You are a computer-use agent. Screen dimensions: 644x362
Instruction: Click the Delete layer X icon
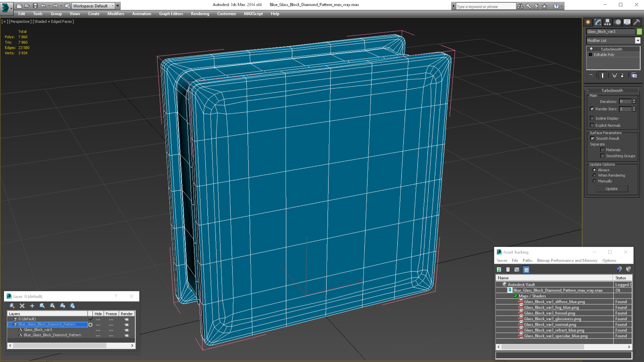coord(22,306)
